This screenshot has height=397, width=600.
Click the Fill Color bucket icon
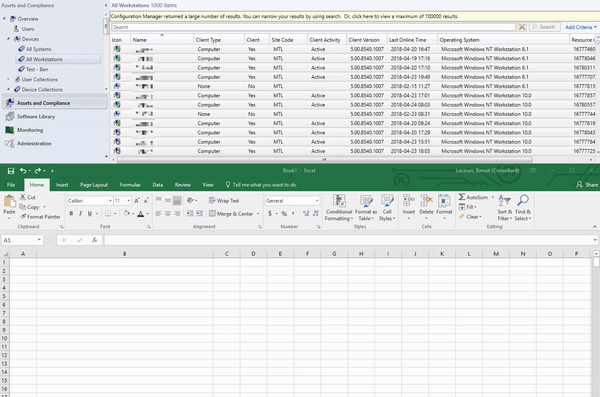126,214
